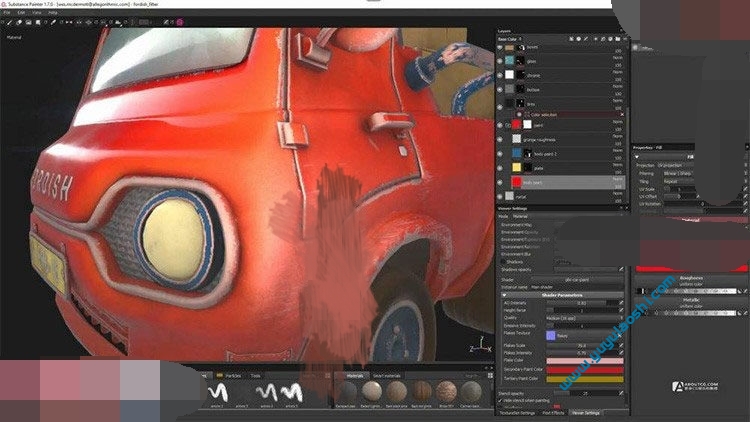Click the pencil icon beside Flakes Scale
This screenshot has width=750, height=422.
621,345
